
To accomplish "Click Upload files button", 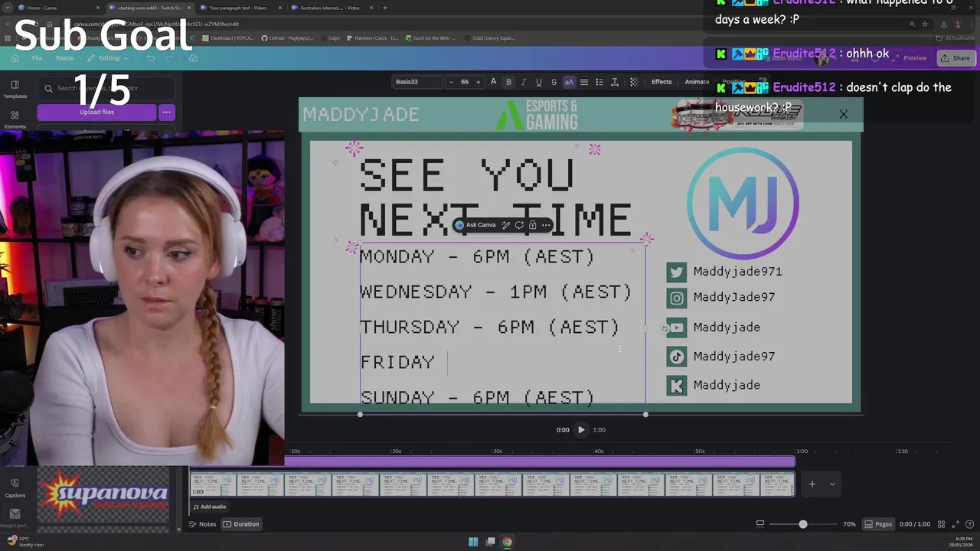I will [x=96, y=112].
